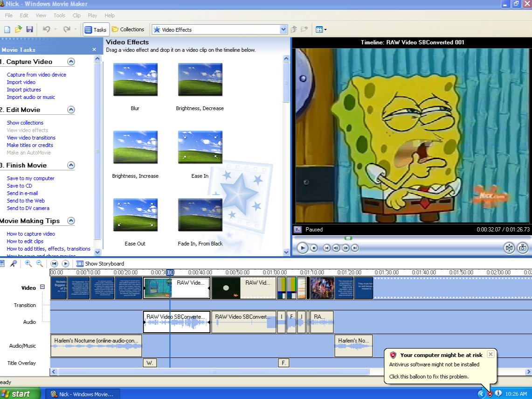Image resolution: width=532 pixels, height=399 pixels.
Task: Save the project with the floppy disk icon
Action: pyautogui.click(x=29, y=29)
